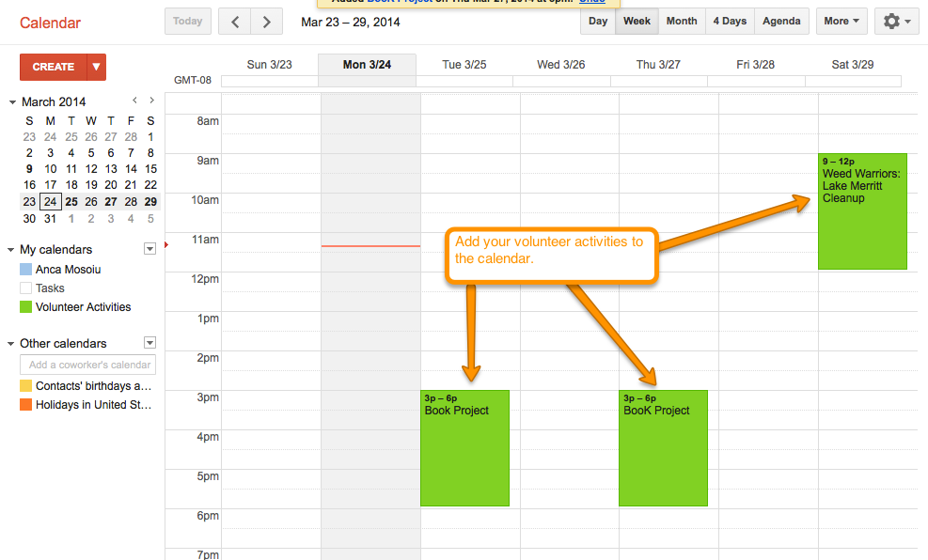The image size is (928, 560).
Task: Click the March 2014 mini calendar title
Action: [x=54, y=101]
